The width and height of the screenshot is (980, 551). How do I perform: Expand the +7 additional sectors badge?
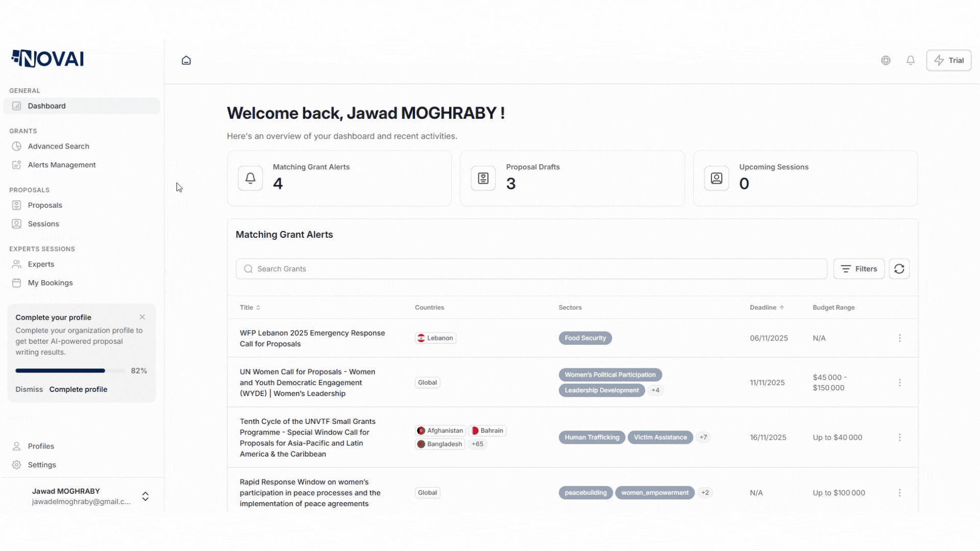click(703, 438)
